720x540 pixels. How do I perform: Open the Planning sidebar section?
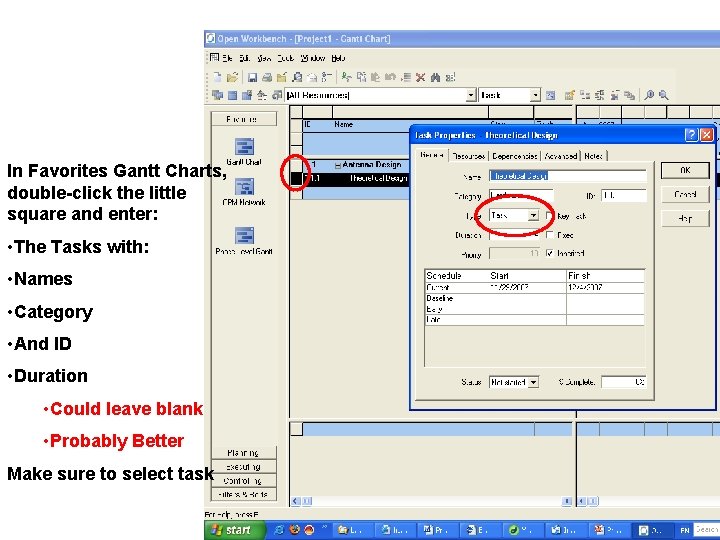pyautogui.click(x=244, y=453)
